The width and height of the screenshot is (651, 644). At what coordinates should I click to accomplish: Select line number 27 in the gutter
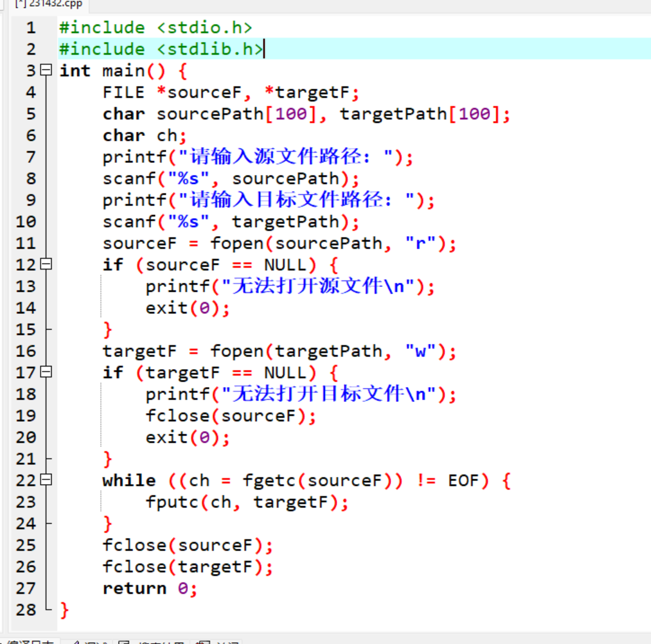(26, 589)
